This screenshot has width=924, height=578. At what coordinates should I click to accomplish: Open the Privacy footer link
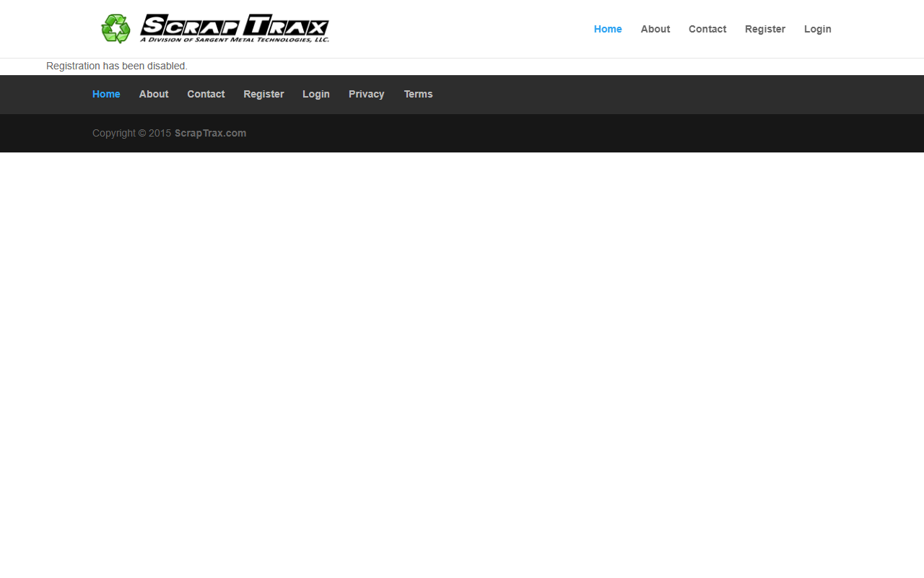pyautogui.click(x=367, y=94)
